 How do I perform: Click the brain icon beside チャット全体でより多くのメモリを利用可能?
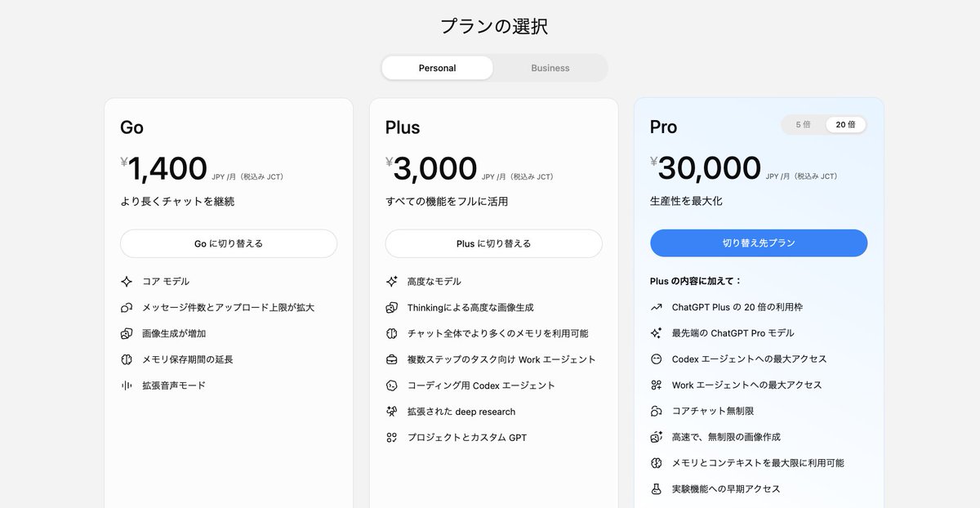pos(392,333)
